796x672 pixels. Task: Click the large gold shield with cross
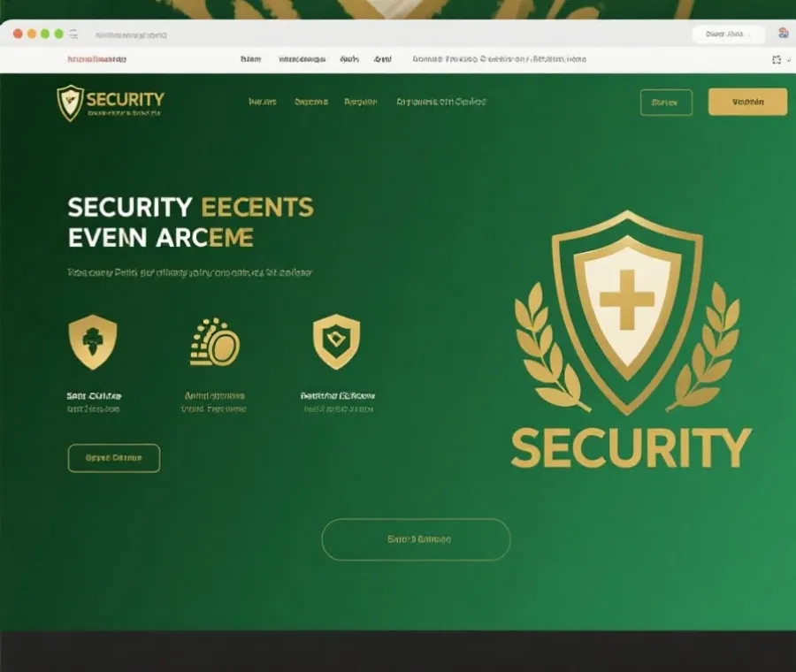[x=627, y=312]
